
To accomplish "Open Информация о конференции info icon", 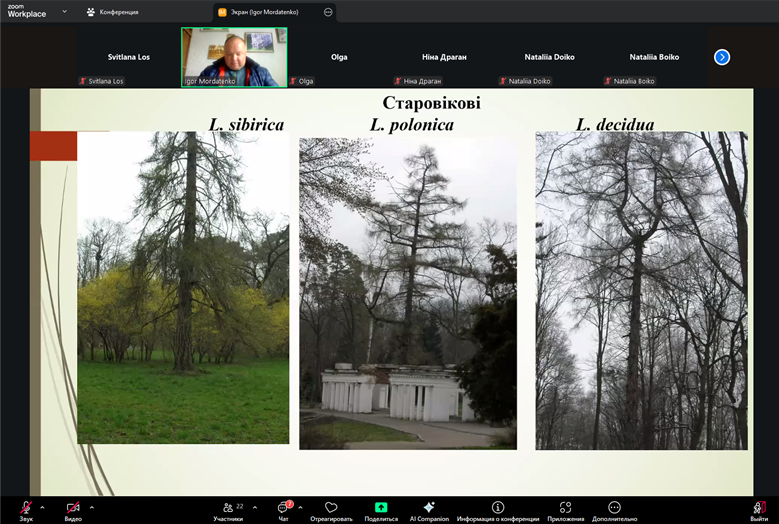I will coord(498,508).
